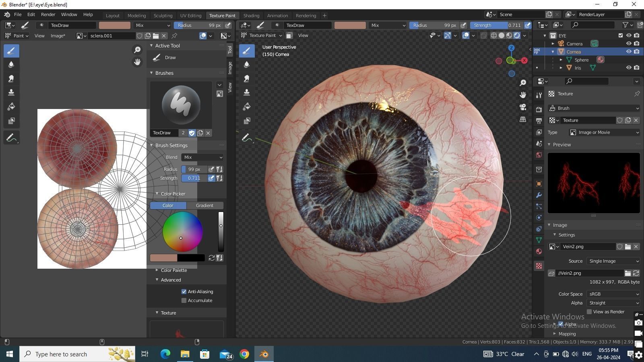Image resolution: width=644 pixels, height=362 pixels.
Task: Select the Mask tool in 3D viewport toolbar
Action: pyautogui.click(x=247, y=121)
